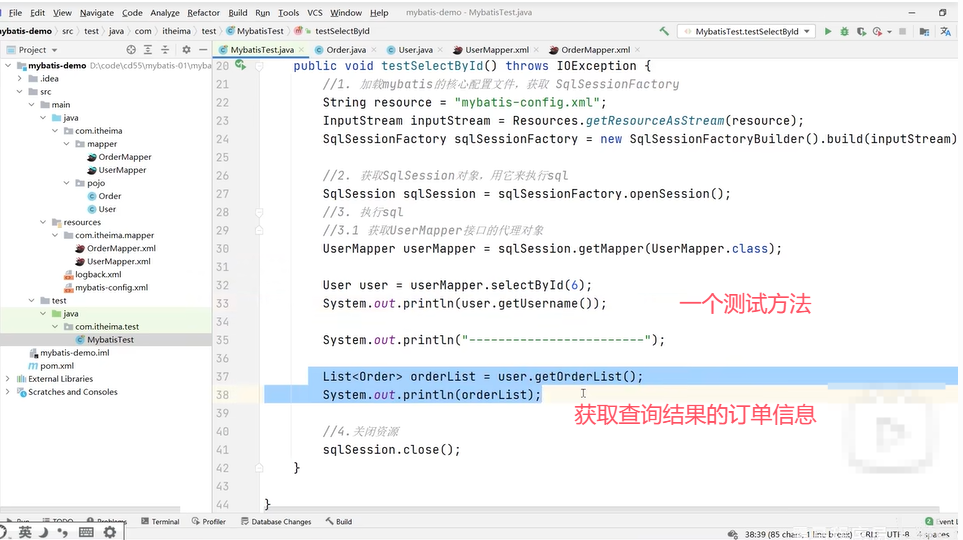Run with coverage shield icon
Image resolution: width=963 pixels, height=540 pixels.
click(x=862, y=31)
